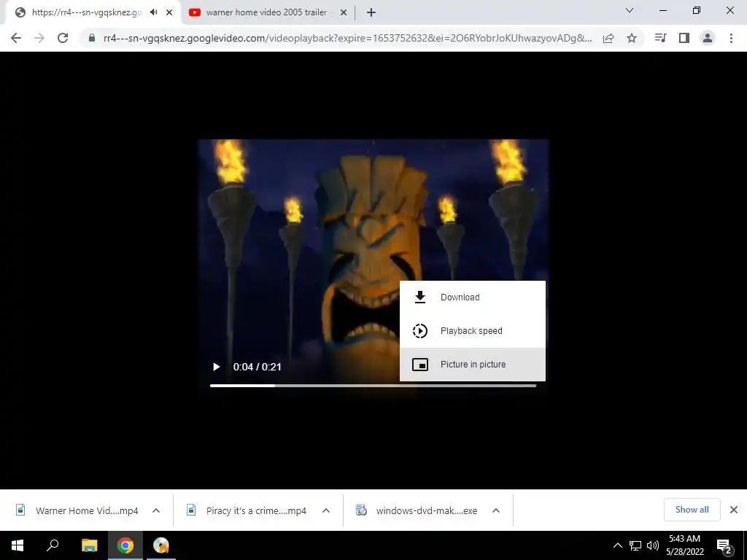747x560 pixels.
Task: Expand options for Piracy it's a crime download
Action: (326, 510)
